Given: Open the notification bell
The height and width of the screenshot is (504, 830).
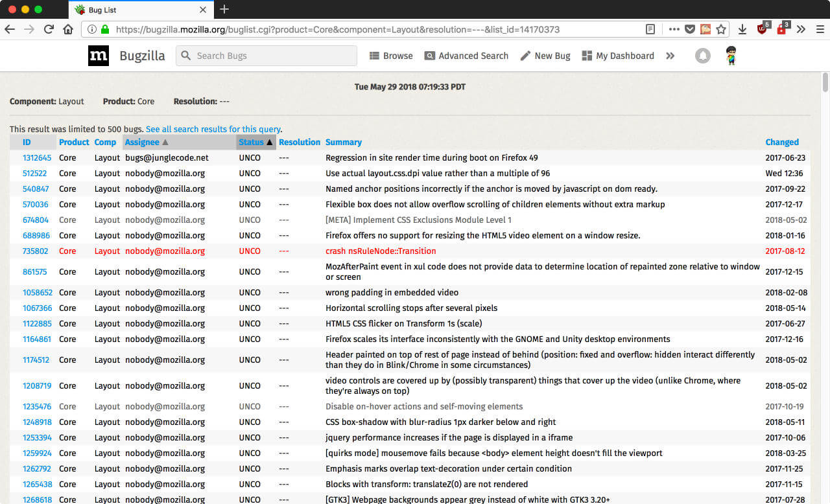Looking at the screenshot, I should click(702, 56).
